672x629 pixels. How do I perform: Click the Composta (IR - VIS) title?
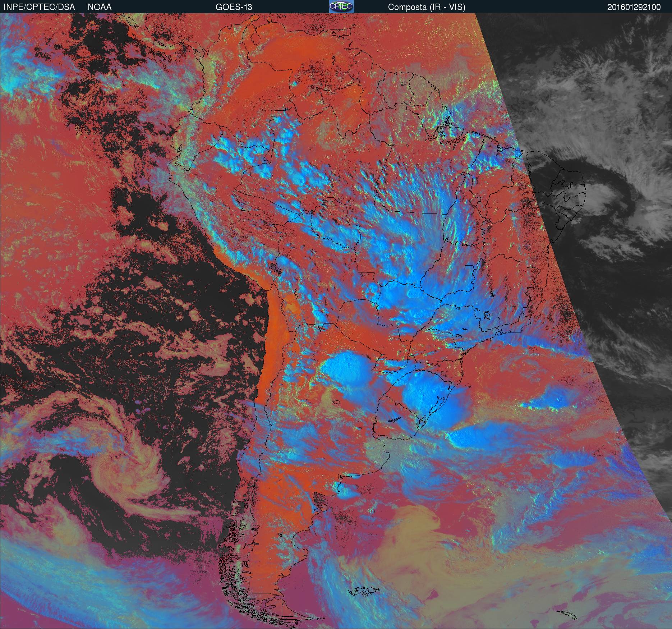[427, 7]
